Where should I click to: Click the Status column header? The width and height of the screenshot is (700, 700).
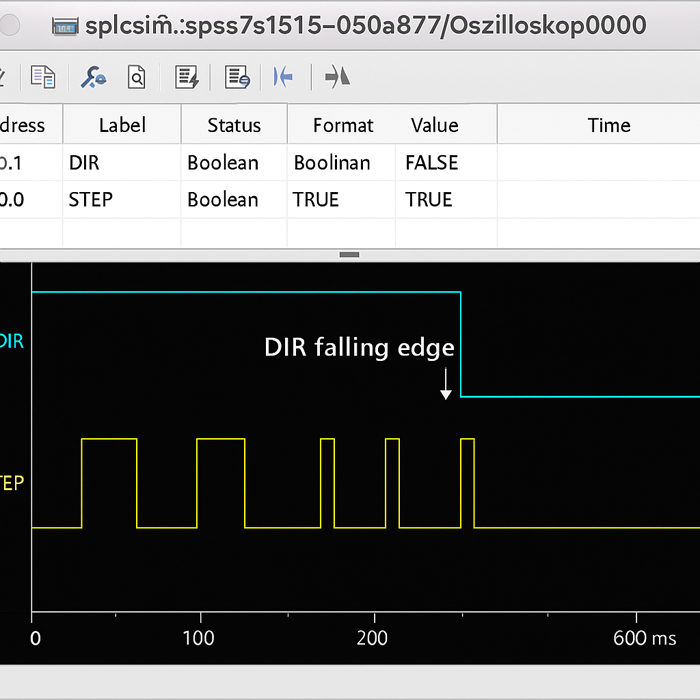234,125
